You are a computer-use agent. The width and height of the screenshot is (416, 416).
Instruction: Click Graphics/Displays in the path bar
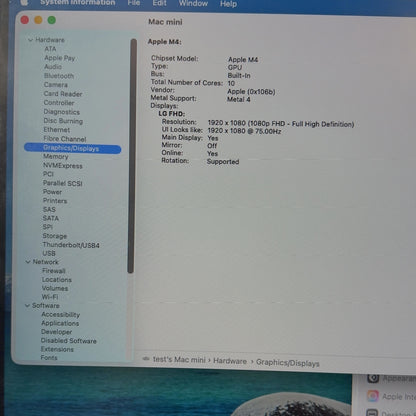tap(288, 363)
